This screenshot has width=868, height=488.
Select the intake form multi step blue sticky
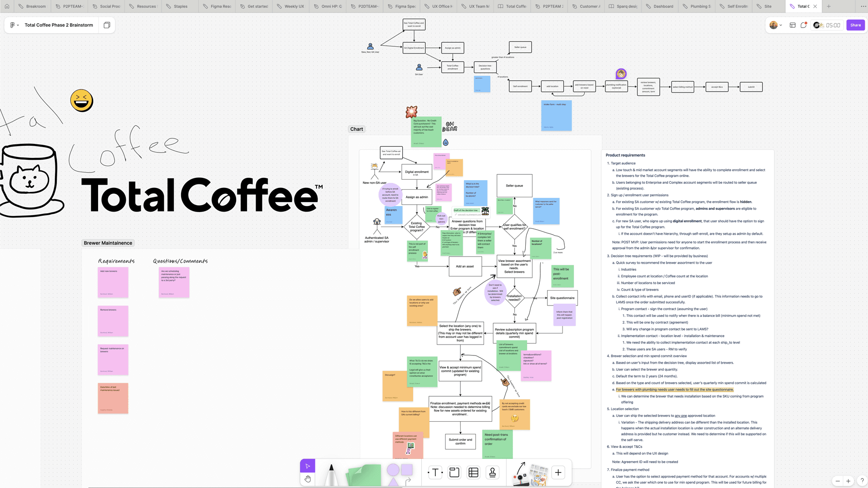click(556, 116)
